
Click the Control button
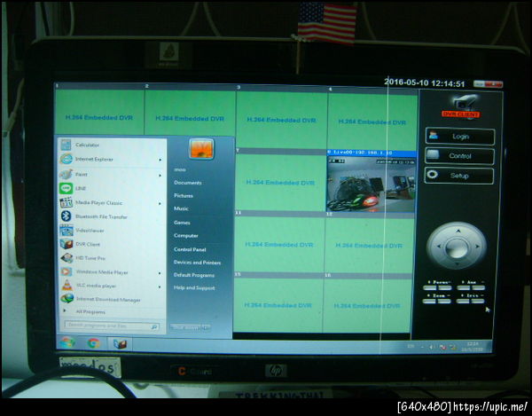point(459,156)
